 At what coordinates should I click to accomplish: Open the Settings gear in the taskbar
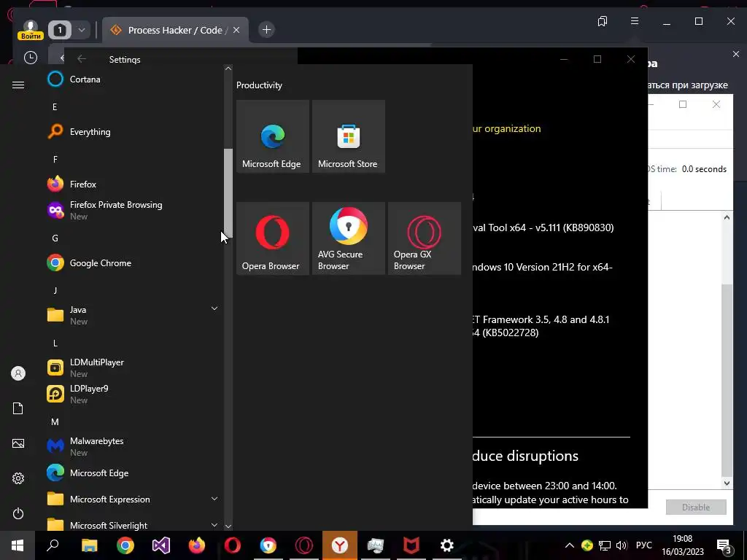(447, 545)
